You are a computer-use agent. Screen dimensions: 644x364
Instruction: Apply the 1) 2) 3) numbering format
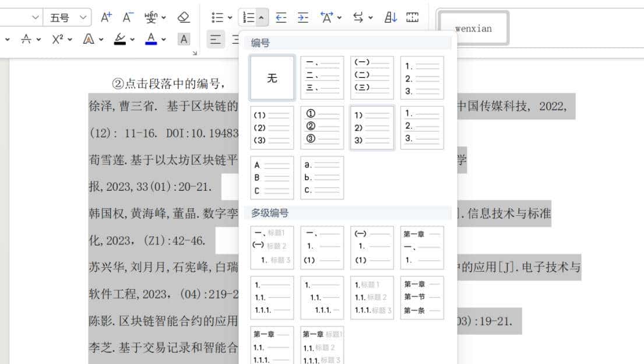tap(372, 128)
